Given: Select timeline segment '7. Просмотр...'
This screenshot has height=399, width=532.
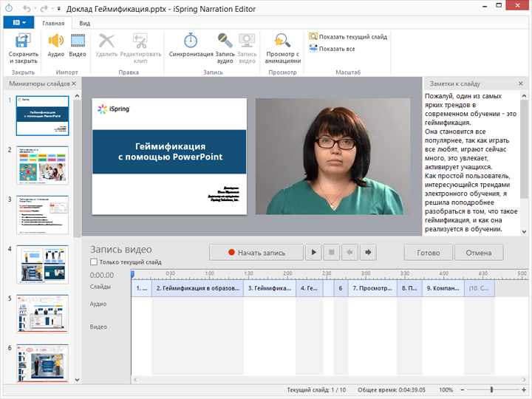Looking at the screenshot, I should [x=372, y=288].
